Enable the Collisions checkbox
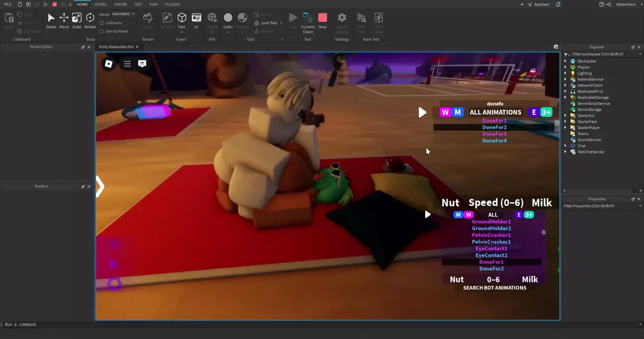 (102, 23)
